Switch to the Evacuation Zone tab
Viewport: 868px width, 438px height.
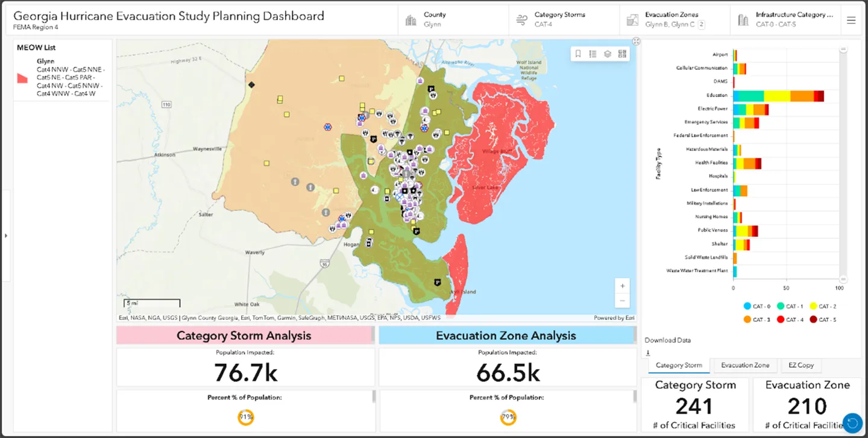[745, 365]
